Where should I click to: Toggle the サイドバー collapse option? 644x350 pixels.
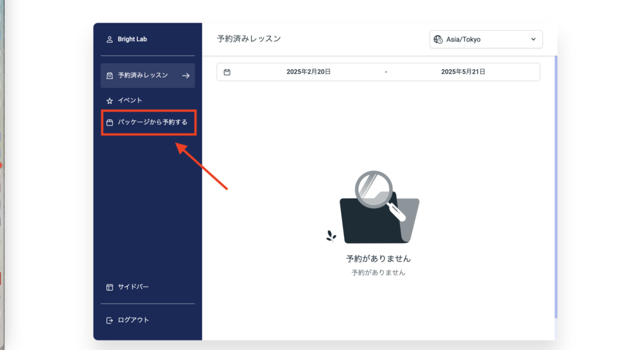pos(133,287)
